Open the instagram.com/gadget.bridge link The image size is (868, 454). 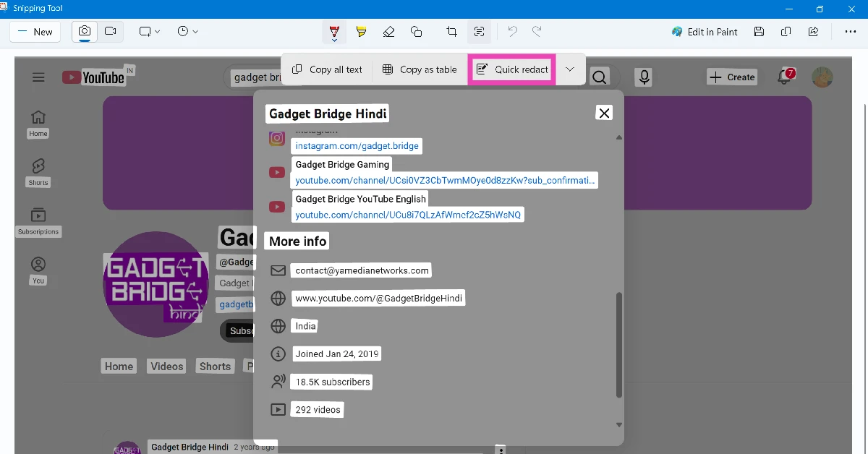(357, 146)
